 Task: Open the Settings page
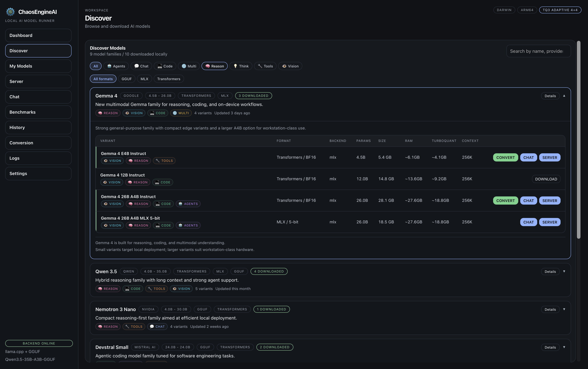click(x=38, y=174)
